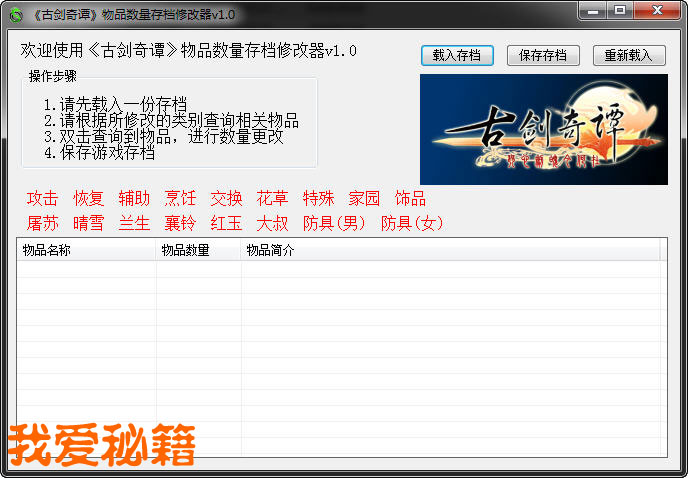Open the 家园 category

(364, 198)
